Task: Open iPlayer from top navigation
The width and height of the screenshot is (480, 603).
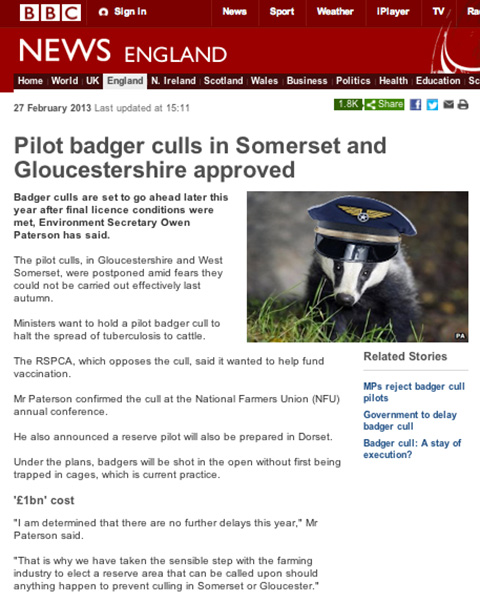Action: pos(393,12)
